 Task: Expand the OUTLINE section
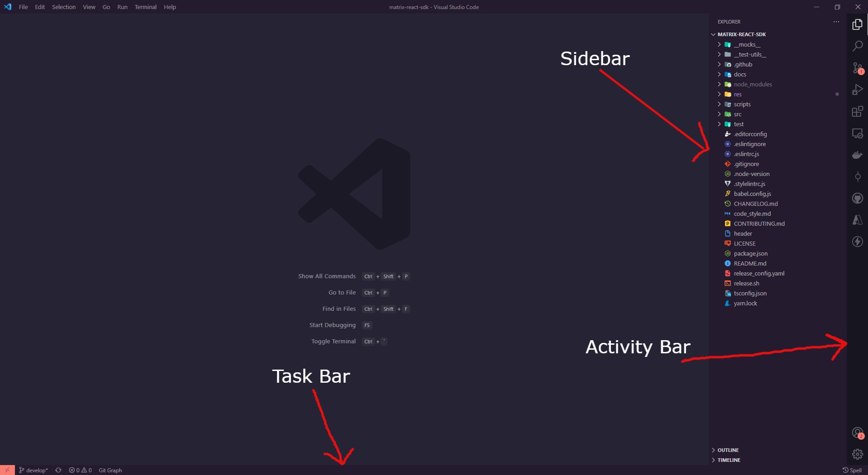click(x=777, y=450)
